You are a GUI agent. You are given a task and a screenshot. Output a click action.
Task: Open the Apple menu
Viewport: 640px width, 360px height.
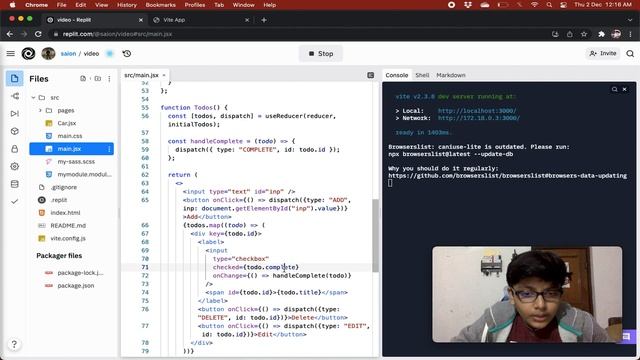pyautogui.click(x=12, y=5)
